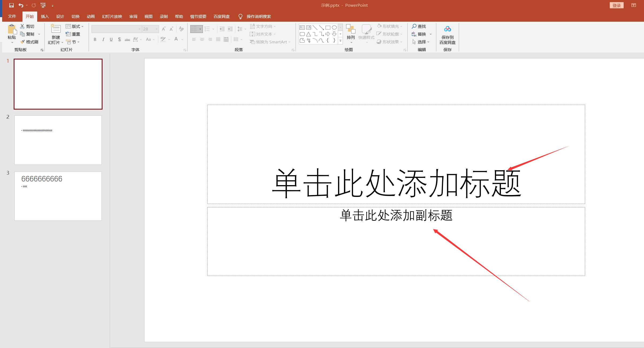Open the Bullets list dropdown arrow
The height and width of the screenshot is (348, 644).
click(x=200, y=29)
